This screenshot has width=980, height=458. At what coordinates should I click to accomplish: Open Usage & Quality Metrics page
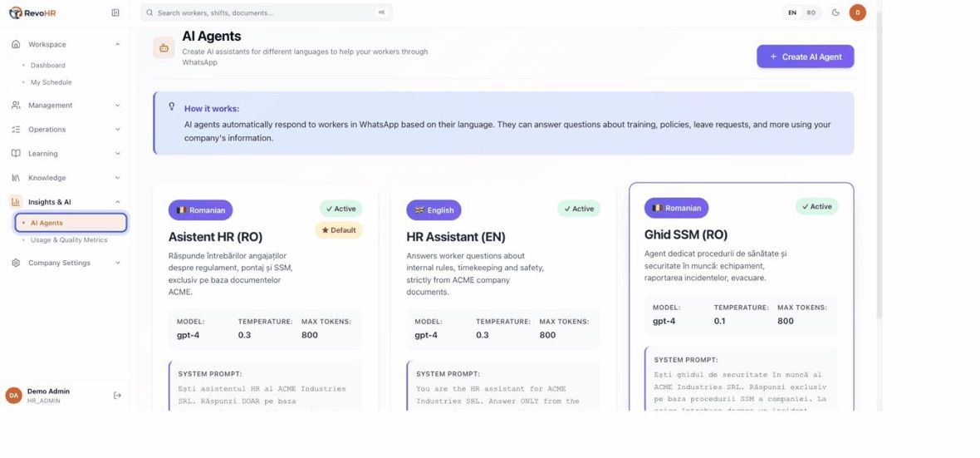(x=69, y=239)
